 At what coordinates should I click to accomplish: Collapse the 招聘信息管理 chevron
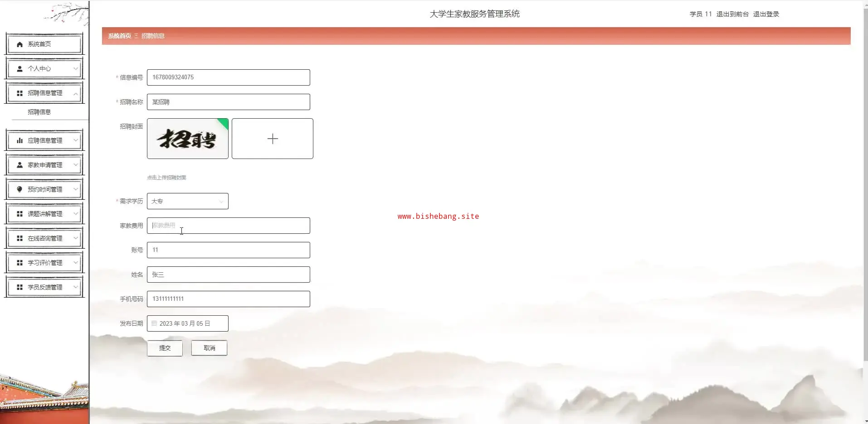click(x=76, y=93)
